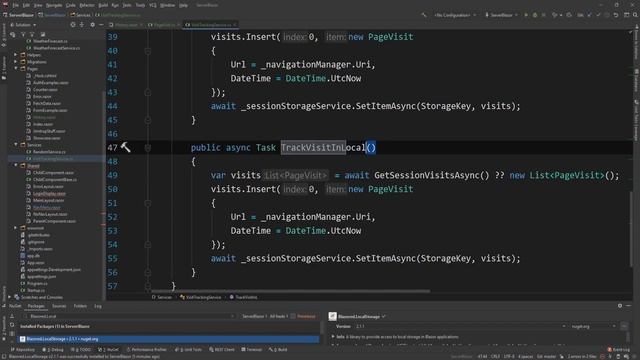Image resolution: width=640 pixels, height=360 pixels.
Task: Click the NuGet package search field
Action: (129, 316)
